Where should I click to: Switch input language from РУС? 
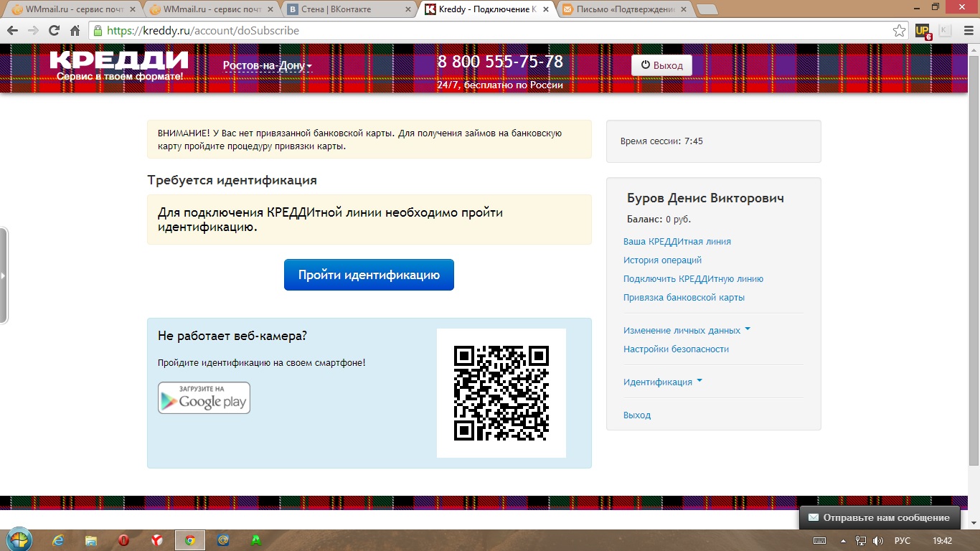coord(903,540)
